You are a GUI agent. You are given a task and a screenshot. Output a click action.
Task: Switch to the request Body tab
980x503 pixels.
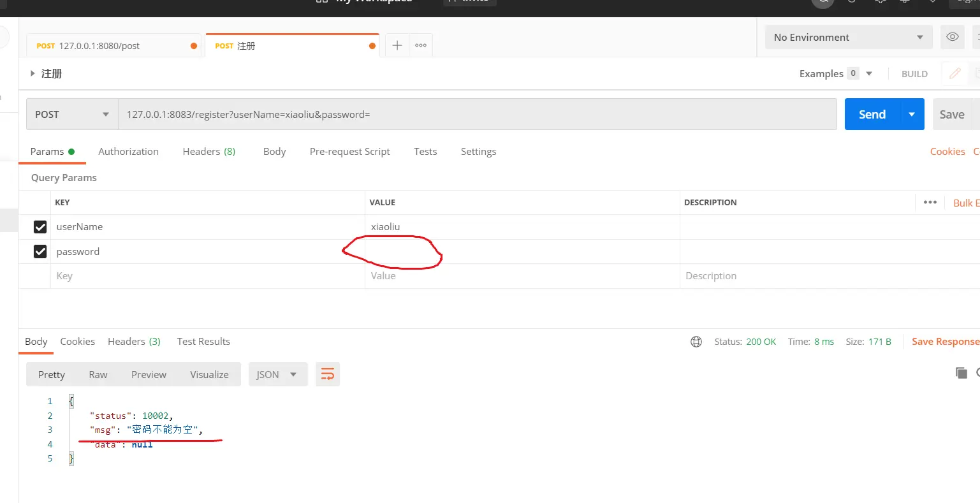coord(274,151)
